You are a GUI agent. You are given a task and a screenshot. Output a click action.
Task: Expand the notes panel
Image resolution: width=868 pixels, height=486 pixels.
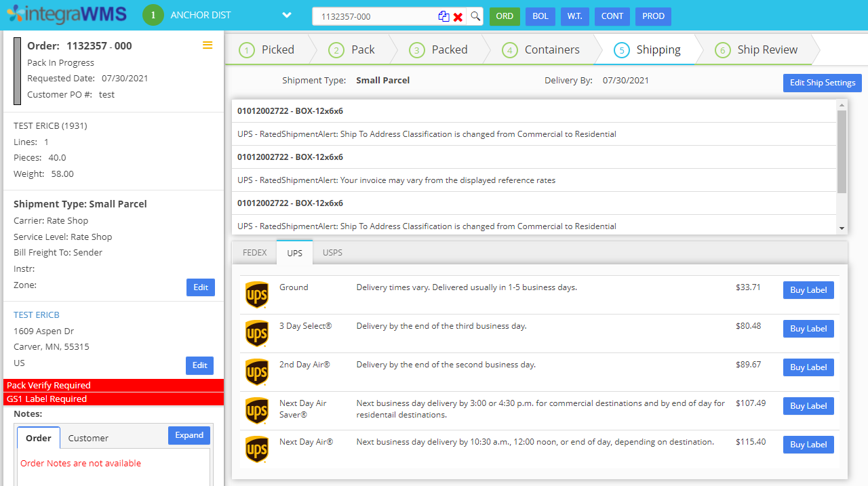pyautogui.click(x=189, y=435)
